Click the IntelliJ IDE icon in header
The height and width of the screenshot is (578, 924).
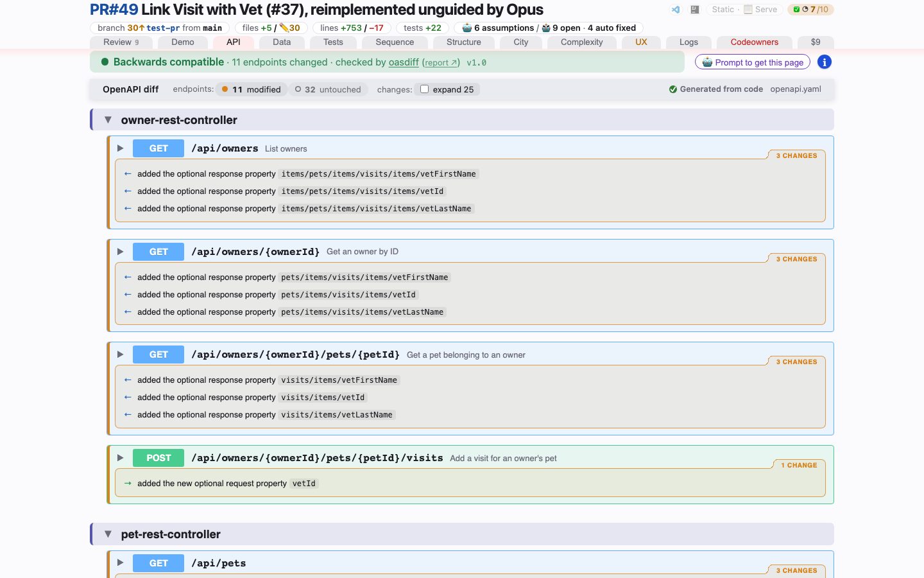tap(695, 10)
